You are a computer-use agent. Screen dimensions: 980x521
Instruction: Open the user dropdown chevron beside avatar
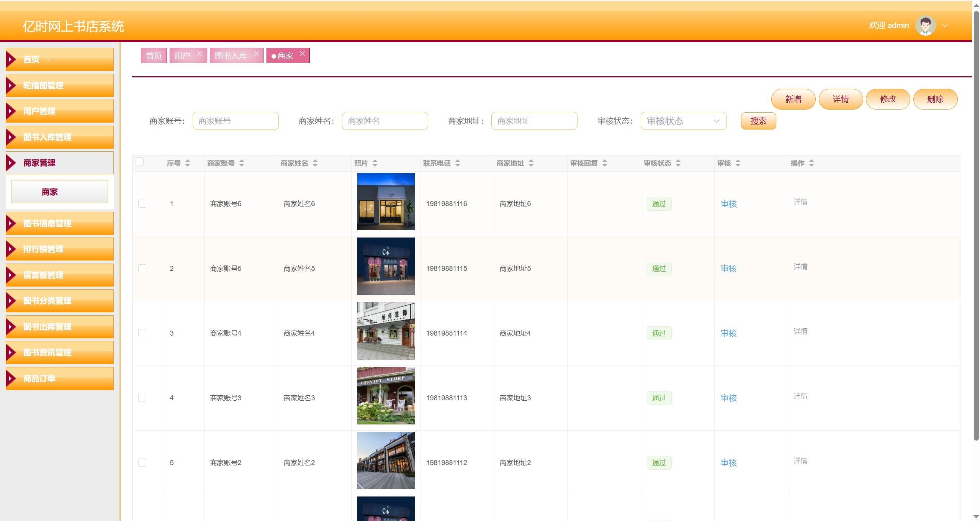pyautogui.click(x=945, y=25)
